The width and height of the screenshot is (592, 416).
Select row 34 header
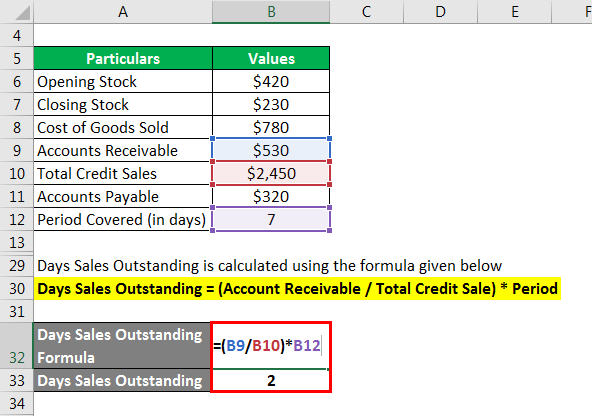click(17, 404)
